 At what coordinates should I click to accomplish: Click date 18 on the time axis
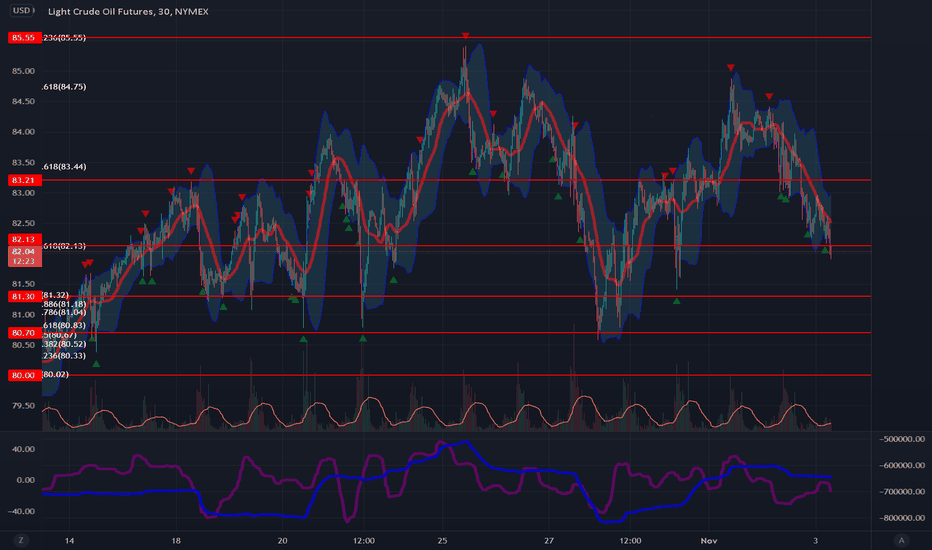[x=176, y=540]
